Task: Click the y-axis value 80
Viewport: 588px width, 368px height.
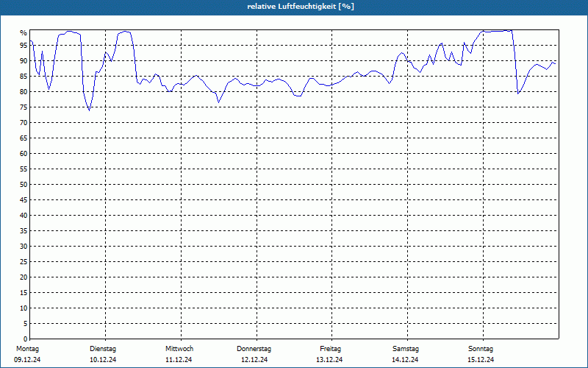Action: [x=24, y=91]
